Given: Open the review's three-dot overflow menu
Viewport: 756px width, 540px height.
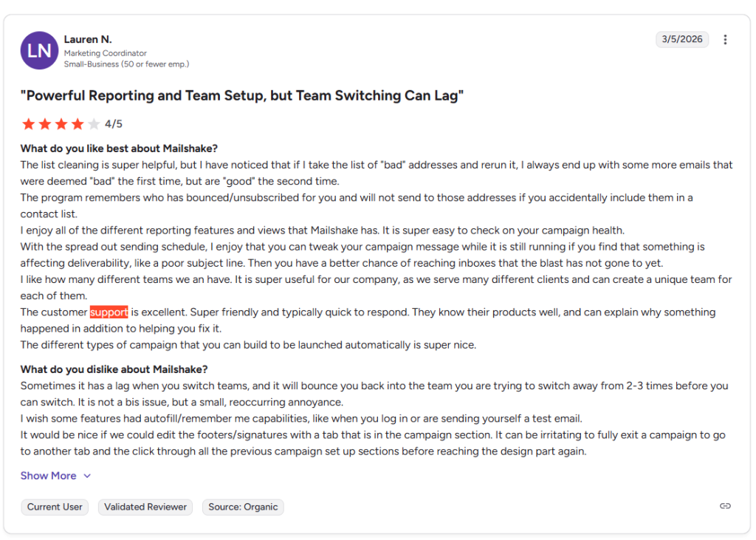Looking at the screenshot, I should pyautogui.click(x=726, y=39).
